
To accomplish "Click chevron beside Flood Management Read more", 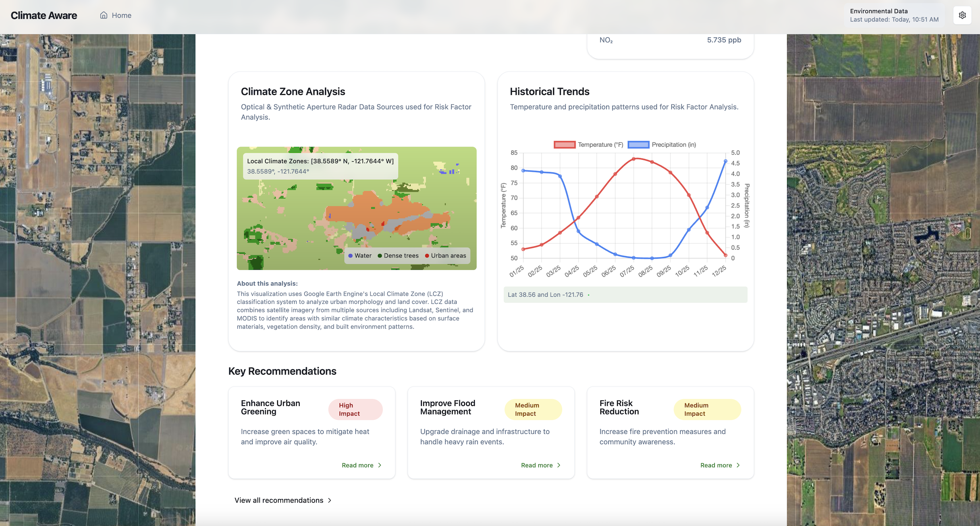I will click(x=559, y=465).
